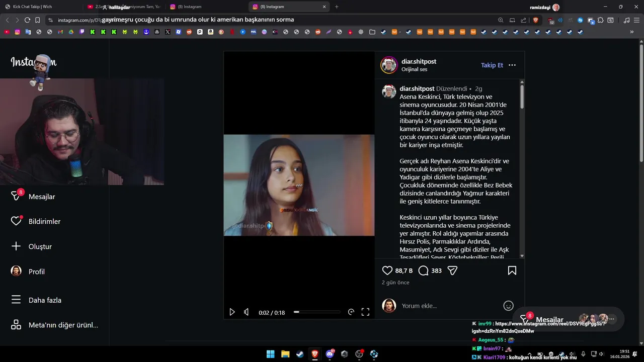Open the YouTube bookmark in the bookmarks bar
644x362 pixels.
point(7,32)
